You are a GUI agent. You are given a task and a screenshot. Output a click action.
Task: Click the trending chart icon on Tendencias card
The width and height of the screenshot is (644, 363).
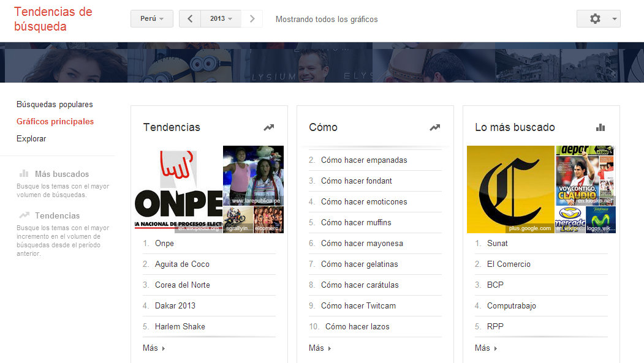click(x=268, y=127)
